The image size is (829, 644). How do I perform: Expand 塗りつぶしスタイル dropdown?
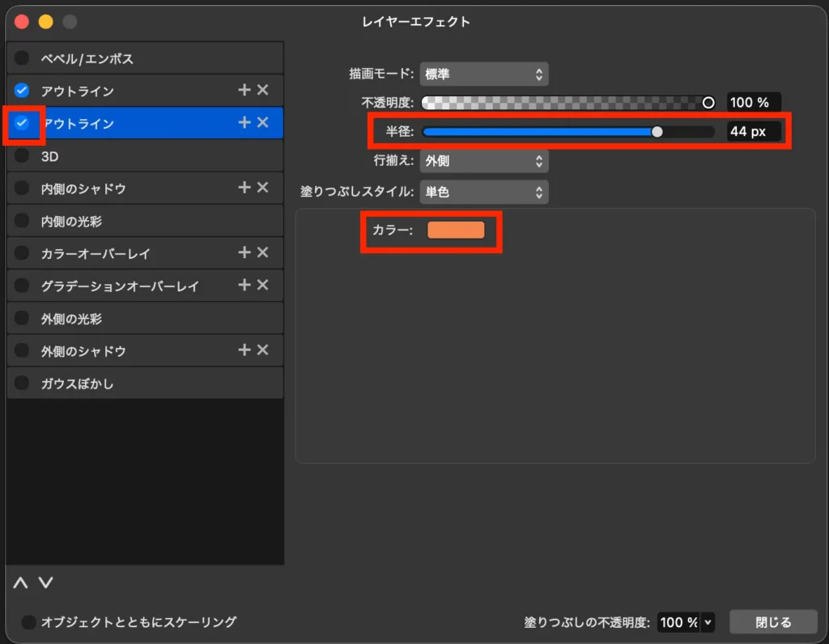click(483, 193)
